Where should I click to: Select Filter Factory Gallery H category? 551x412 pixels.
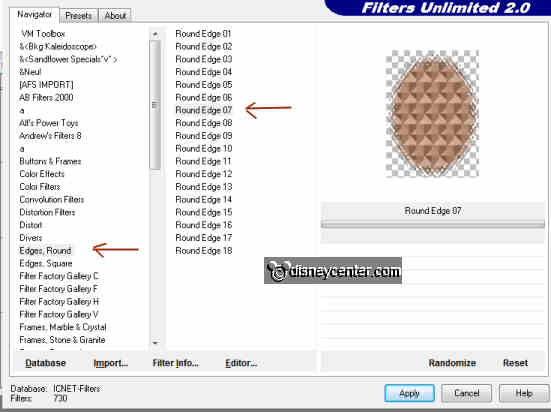59,302
